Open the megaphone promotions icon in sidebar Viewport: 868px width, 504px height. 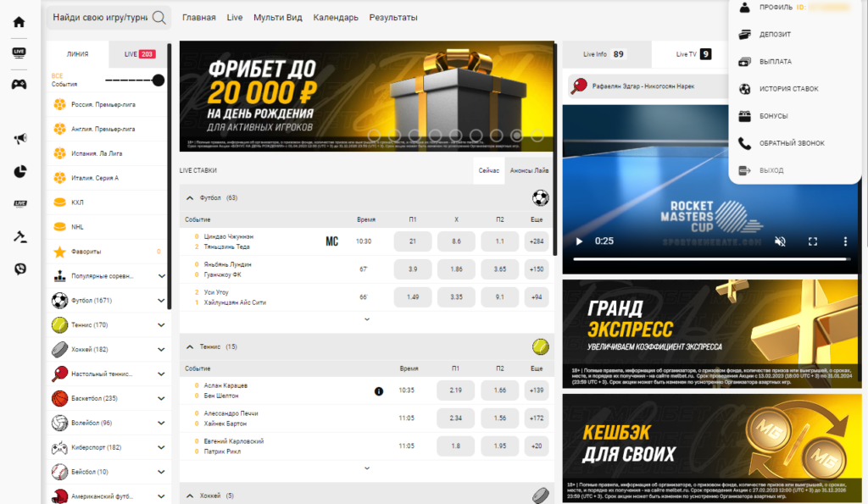[20, 138]
